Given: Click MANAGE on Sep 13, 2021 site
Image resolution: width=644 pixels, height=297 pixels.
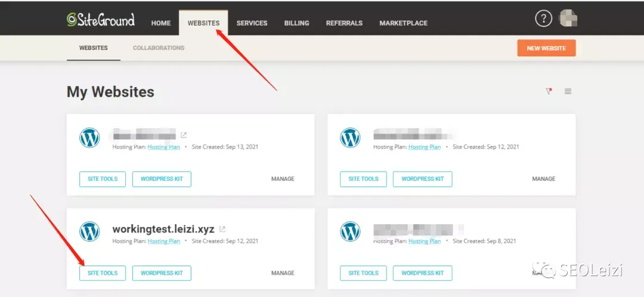Looking at the screenshot, I should (283, 179).
